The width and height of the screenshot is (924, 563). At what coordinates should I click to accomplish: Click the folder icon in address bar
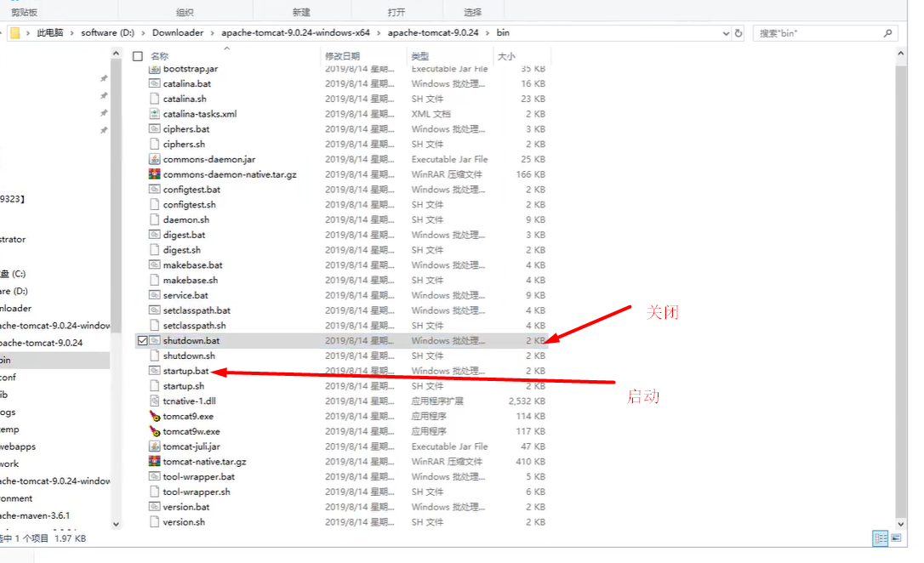[14, 33]
